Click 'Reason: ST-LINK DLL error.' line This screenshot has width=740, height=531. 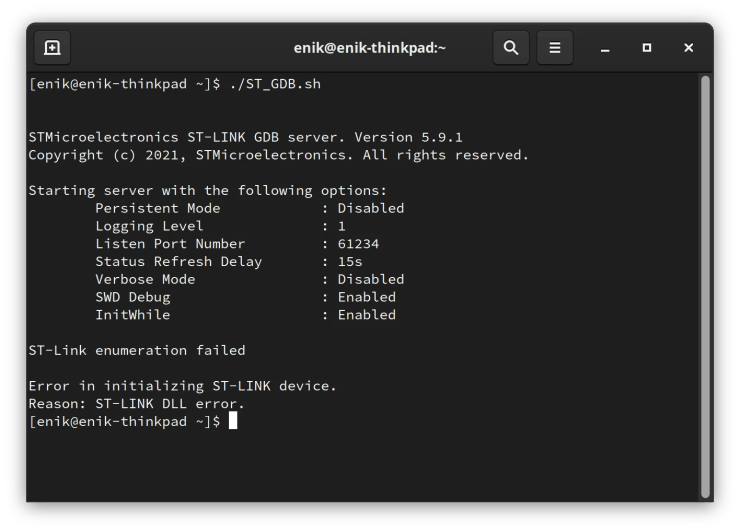pos(136,404)
